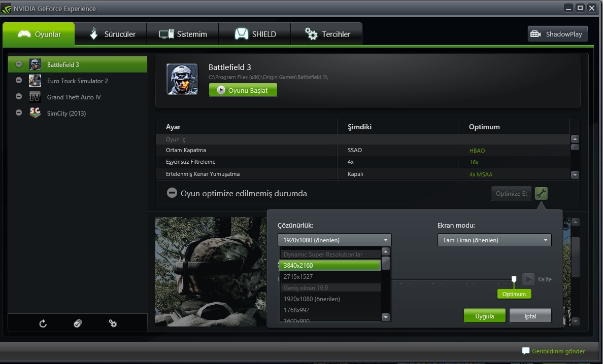Image resolution: width=603 pixels, height=364 pixels.
Task: Click the refresh games icon
Action: tap(43, 323)
